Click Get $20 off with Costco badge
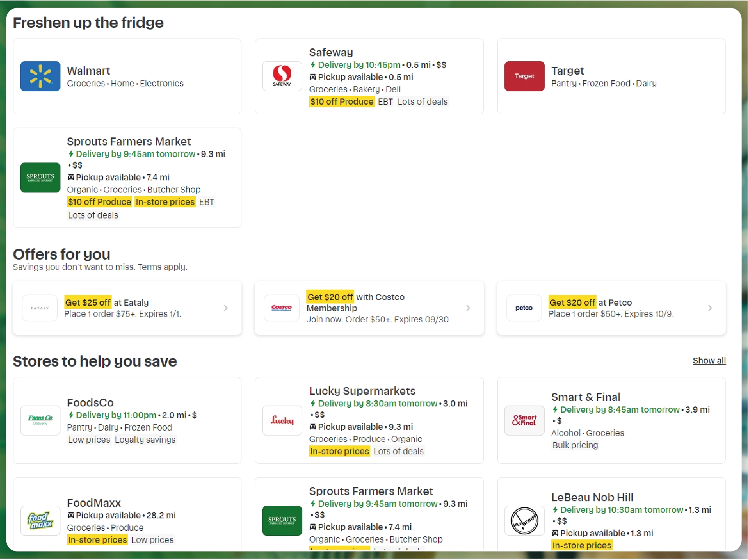Screen dimensions: 748x560 330,297
